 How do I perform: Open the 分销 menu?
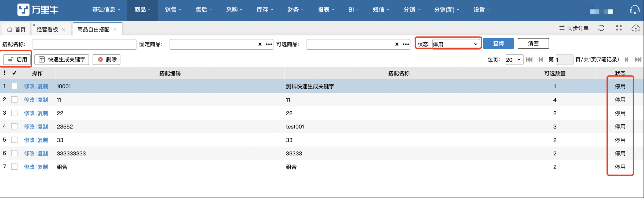point(411,10)
